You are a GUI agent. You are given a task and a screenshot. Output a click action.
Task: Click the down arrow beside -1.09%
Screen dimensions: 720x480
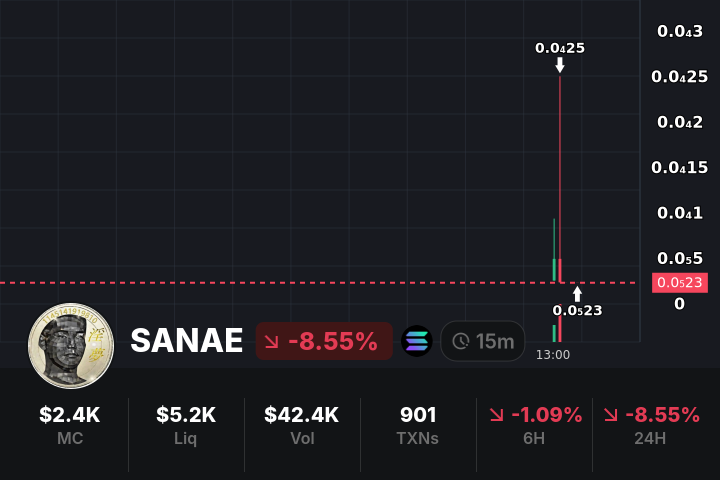tap(497, 415)
